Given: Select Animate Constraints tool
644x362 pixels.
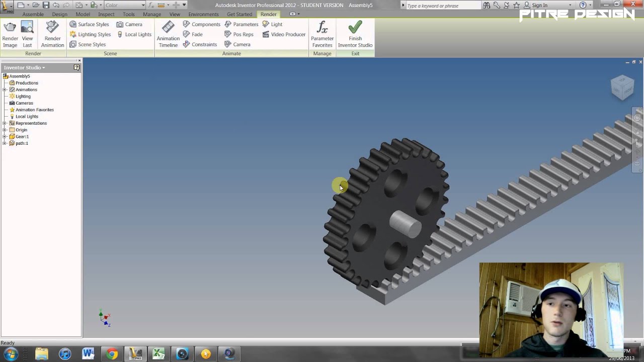Looking at the screenshot, I should (x=200, y=44).
